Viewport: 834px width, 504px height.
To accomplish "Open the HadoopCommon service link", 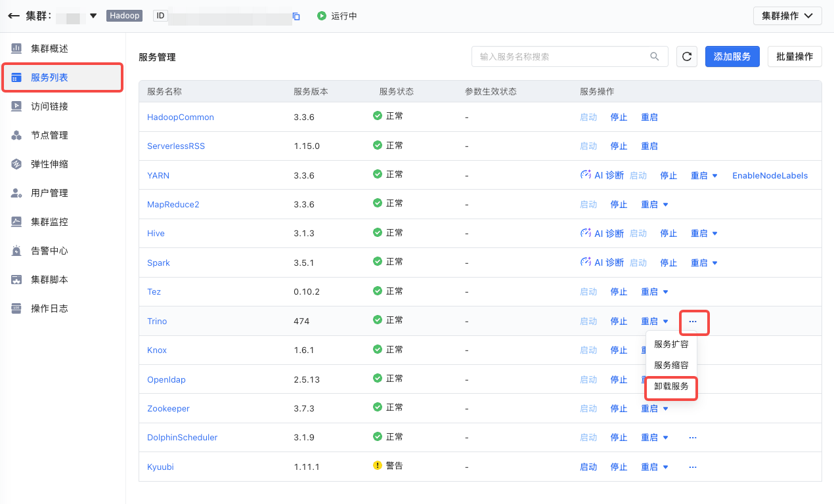I will coord(181,117).
